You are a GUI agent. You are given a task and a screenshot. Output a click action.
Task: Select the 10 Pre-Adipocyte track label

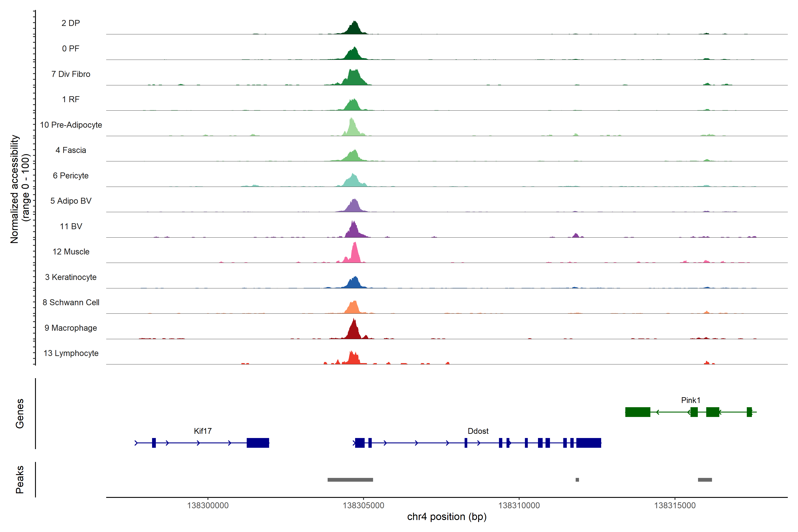71,125
